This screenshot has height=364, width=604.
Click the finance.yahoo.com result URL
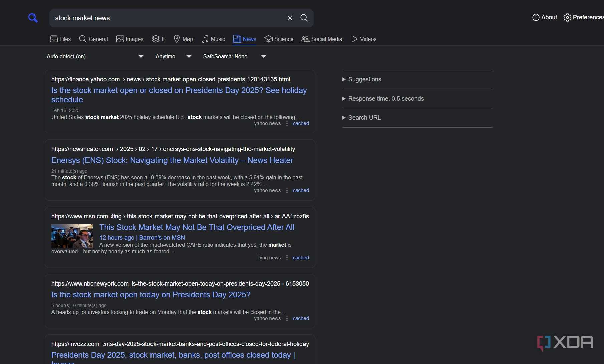coord(171,79)
